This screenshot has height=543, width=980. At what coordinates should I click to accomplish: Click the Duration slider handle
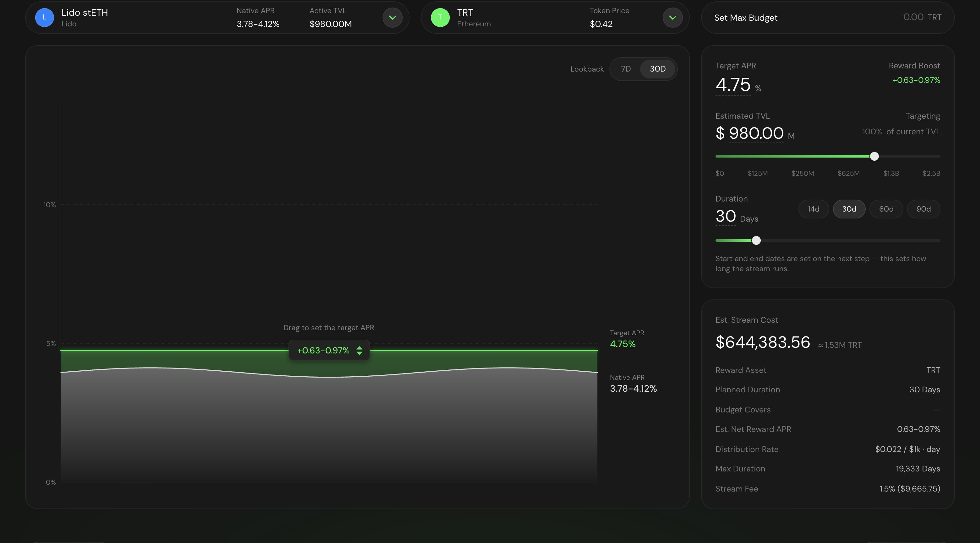tap(756, 240)
